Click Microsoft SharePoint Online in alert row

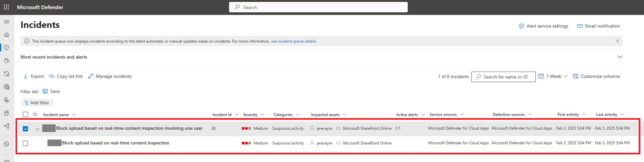coord(367,143)
